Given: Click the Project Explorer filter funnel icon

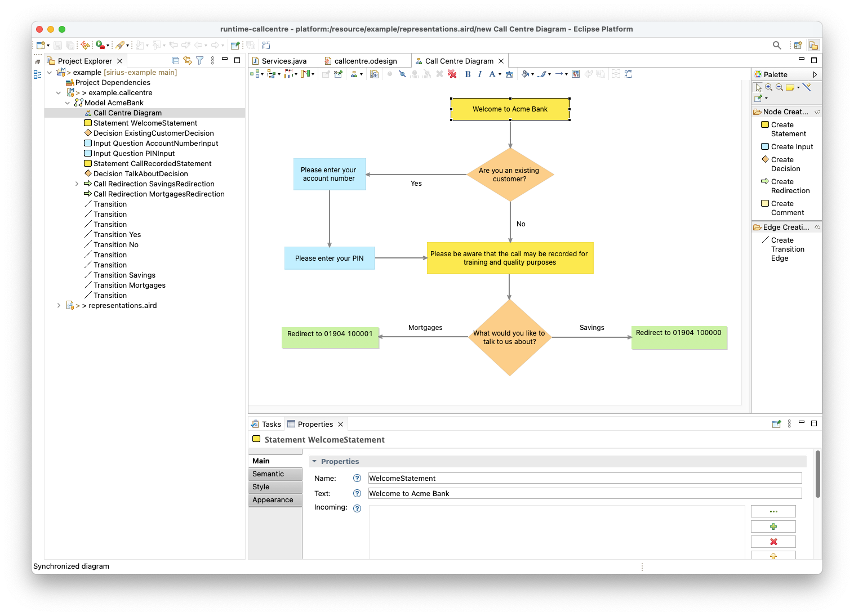Looking at the screenshot, I should (x=199, y=61).
